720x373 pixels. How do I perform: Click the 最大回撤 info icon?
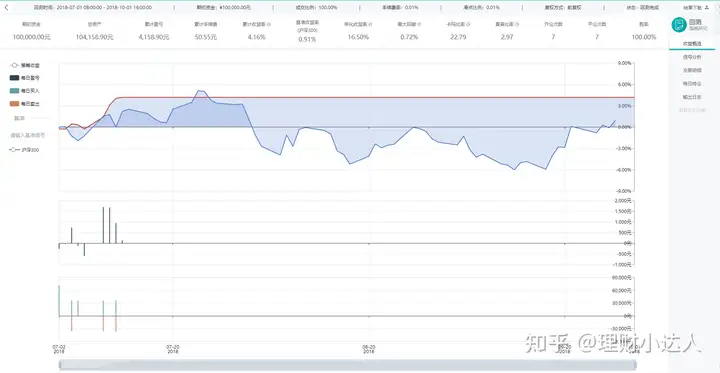420,24
